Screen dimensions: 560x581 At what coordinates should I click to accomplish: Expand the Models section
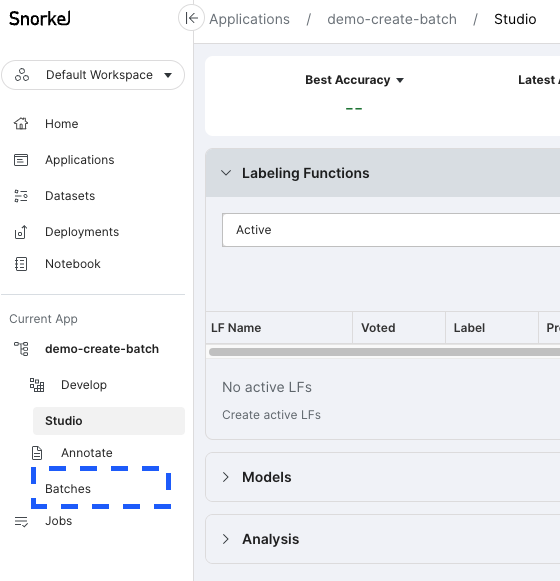226,477
